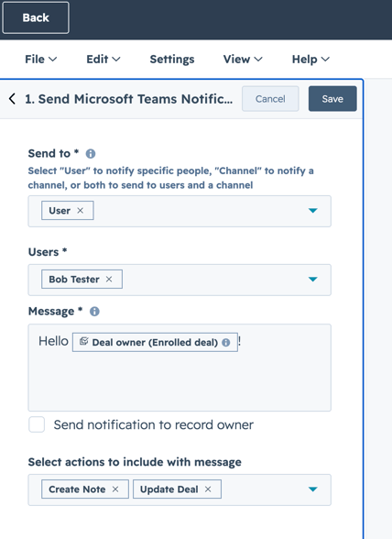Click the Bob Tester tag
The height and width of the screenshot is (539, 392).
point(82,279)
